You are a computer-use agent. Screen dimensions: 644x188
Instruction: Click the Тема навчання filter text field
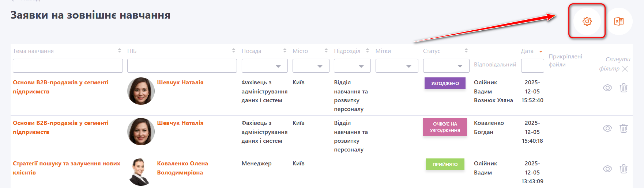[68, 66]
